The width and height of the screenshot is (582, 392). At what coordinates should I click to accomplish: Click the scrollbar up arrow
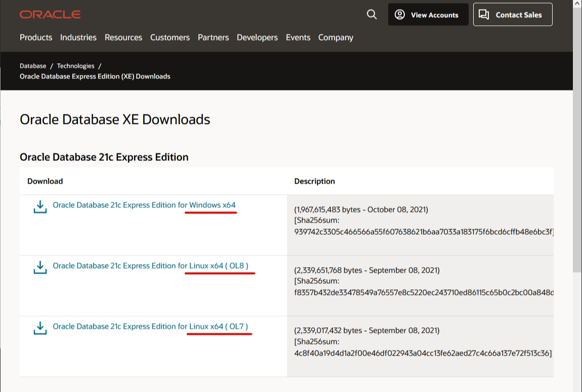[x=577, y=4]
